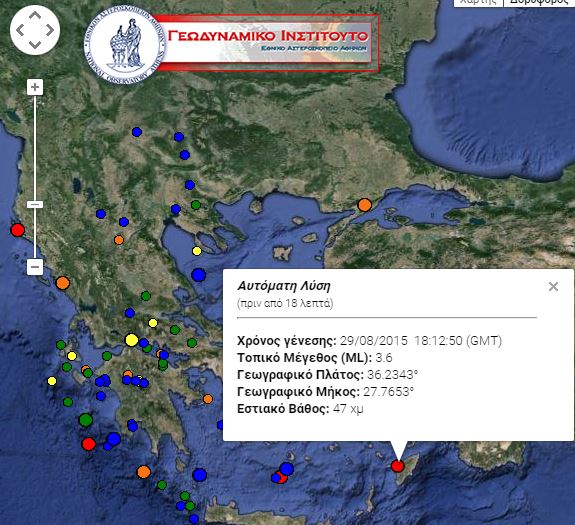Select the large orange marker south of the Peloponnese
This screenshot has height=525, width=575.
[x=144, y=472]
